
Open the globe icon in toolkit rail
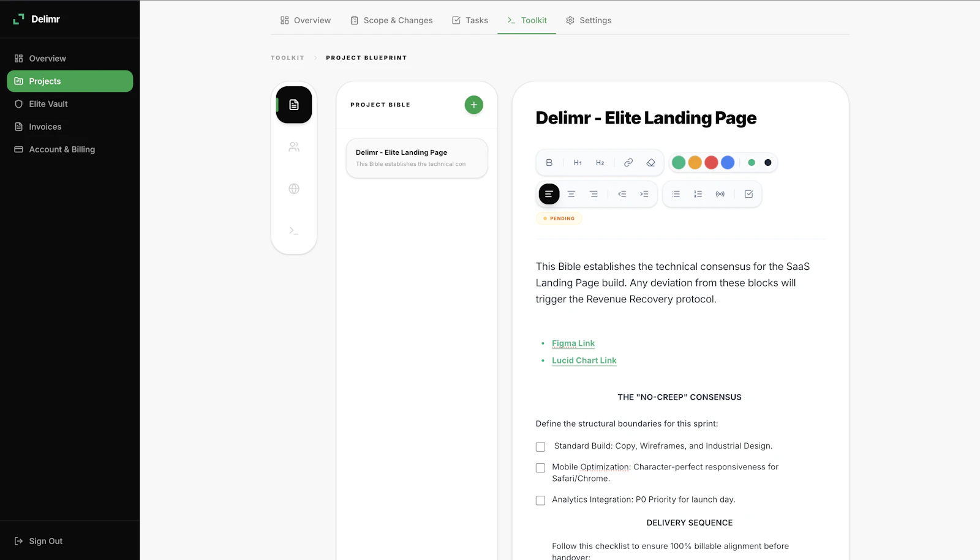294,189
